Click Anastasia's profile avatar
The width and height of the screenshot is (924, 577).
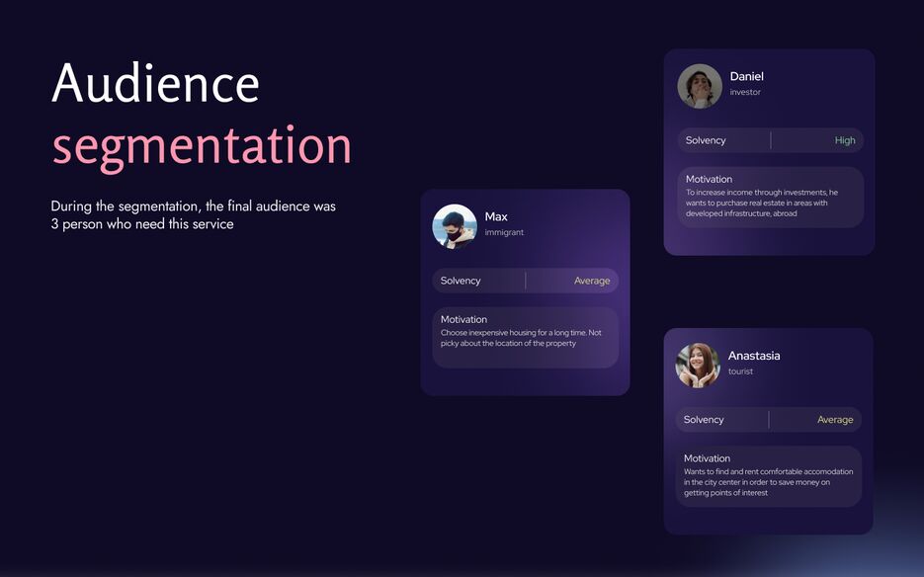click(x=698, y=366)
